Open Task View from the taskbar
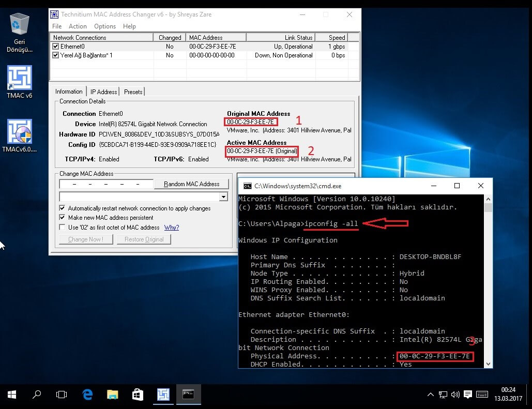 click(x=62, y=395)
